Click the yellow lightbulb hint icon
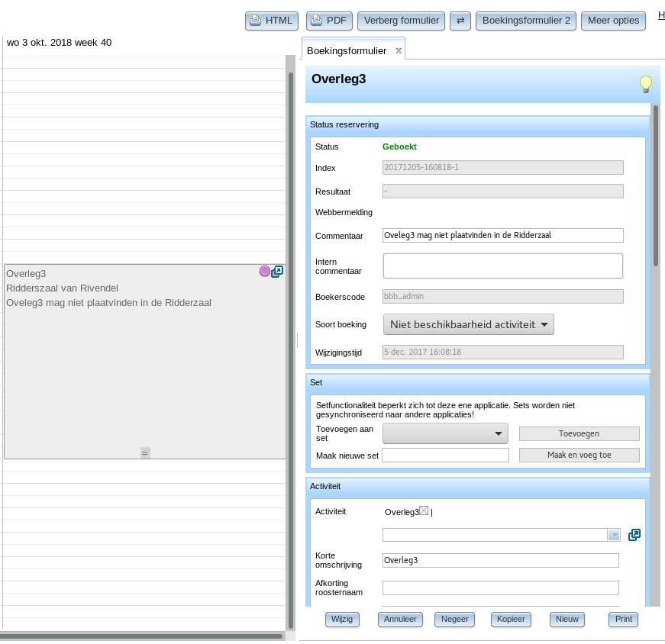Image resolution: width=665 pixels, height=644 pixels. tap(645, 84)
